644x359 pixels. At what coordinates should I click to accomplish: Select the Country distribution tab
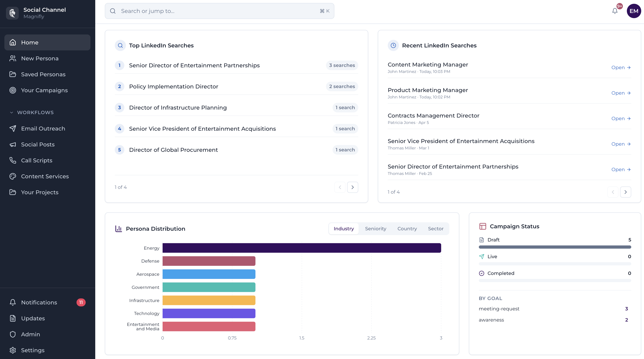click(x=407, y=229)
